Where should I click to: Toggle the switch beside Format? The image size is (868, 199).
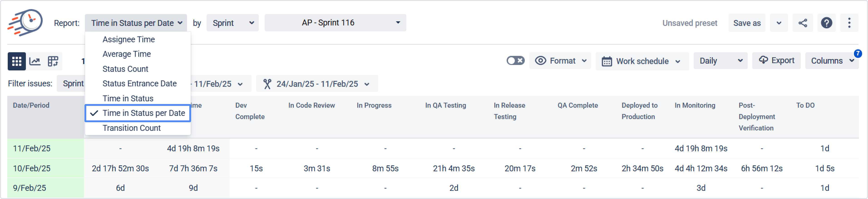(515, 61)
